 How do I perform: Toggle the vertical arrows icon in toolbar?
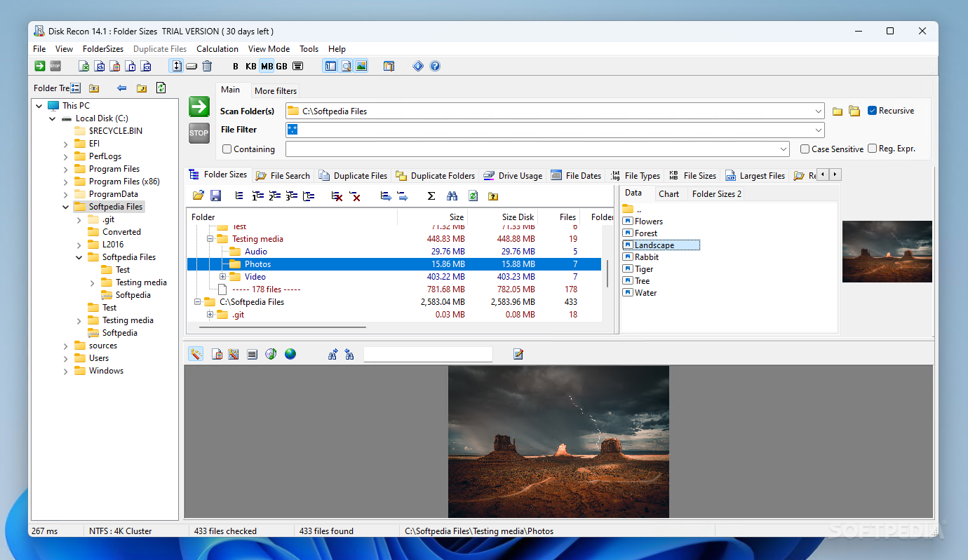click(177, 66)
